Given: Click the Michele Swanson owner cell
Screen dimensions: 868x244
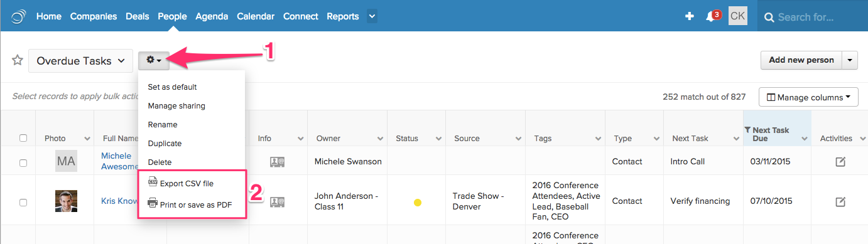Looking at the screenshot, I should 348,161.
